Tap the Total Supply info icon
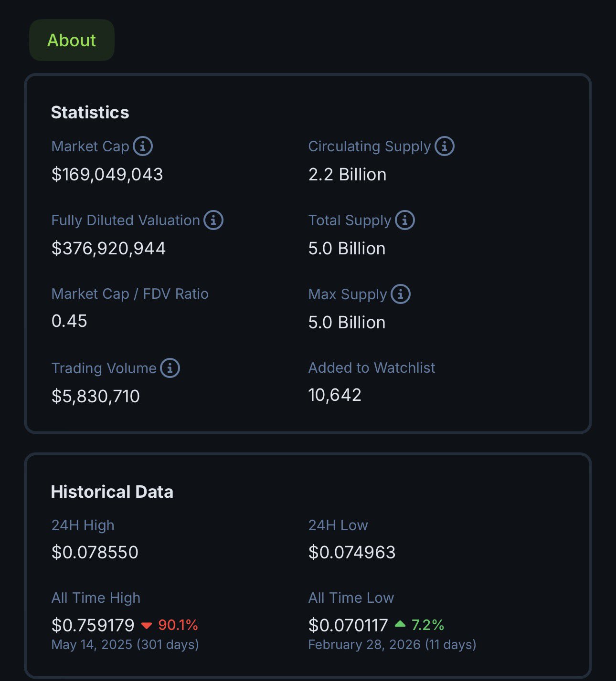 (405, 220)
